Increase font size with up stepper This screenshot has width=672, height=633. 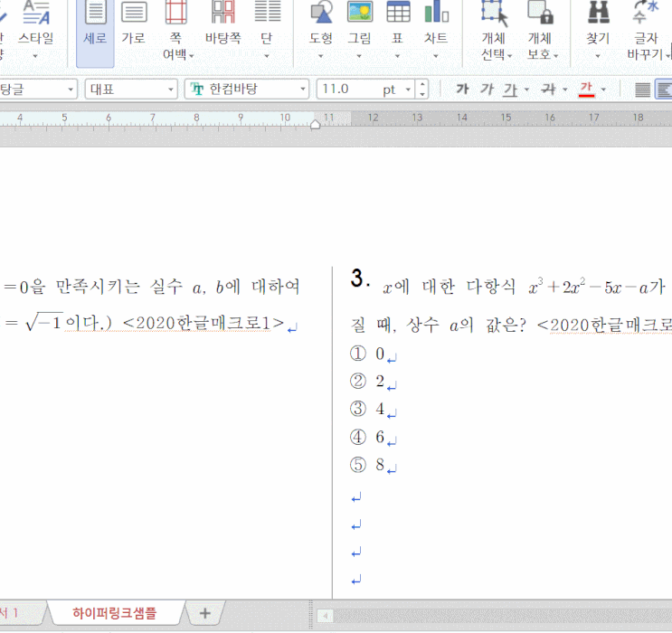422,84
